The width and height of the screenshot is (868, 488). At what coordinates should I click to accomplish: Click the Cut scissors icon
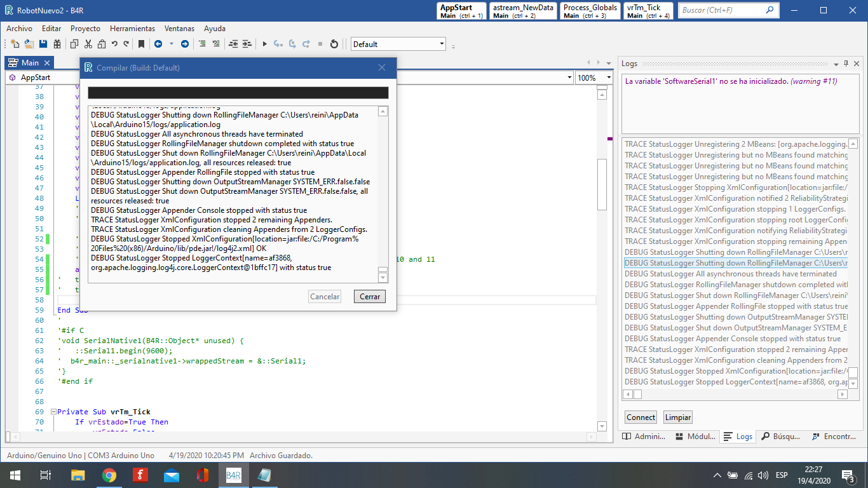coord(88,44)
